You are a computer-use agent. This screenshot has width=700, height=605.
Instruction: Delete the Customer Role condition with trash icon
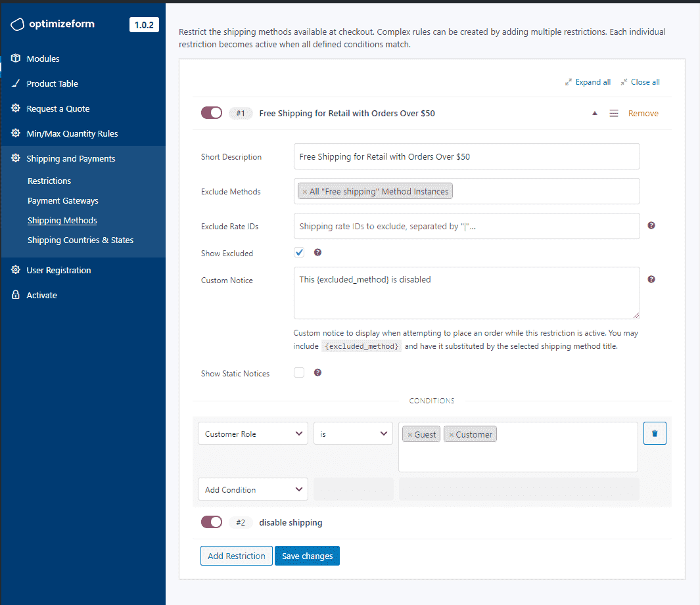pos(655,434)
